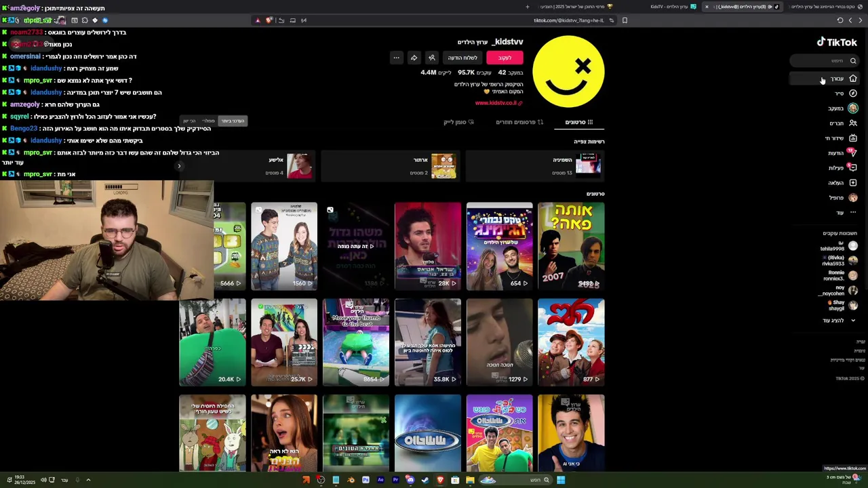Screen dimensions: 868x488
Task: Click the TikTok logo in the sidebar
Action: point(836,42)
